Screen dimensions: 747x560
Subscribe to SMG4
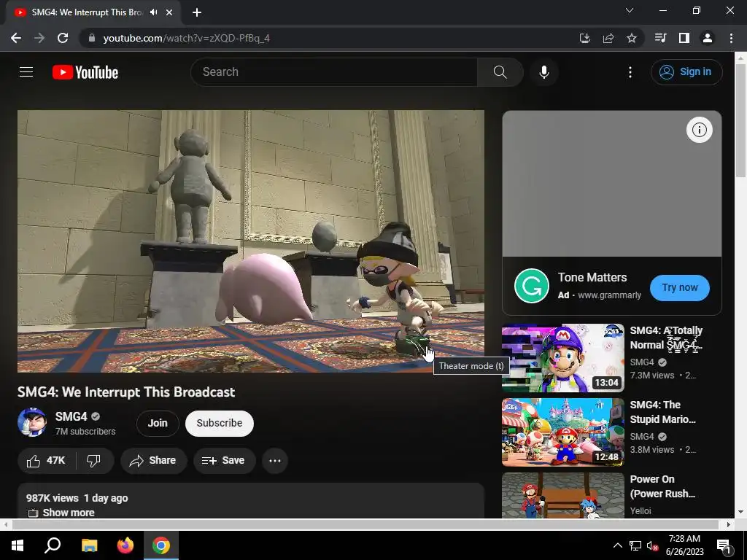coord(219,423)
